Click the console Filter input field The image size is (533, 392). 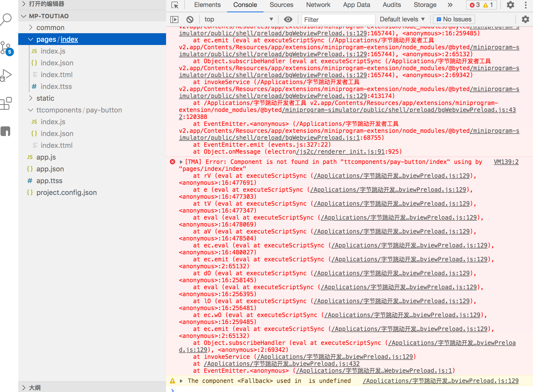pos(338,20)
